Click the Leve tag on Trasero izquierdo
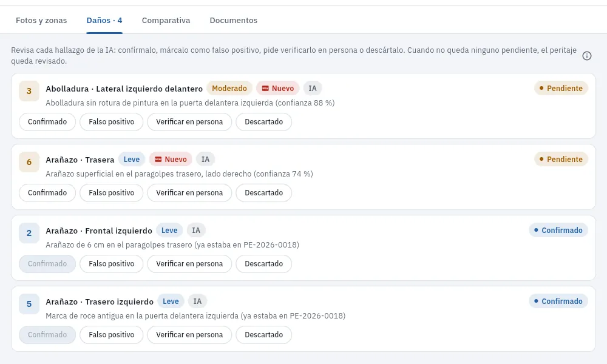 pyautogui.click(x=171, y=302)
